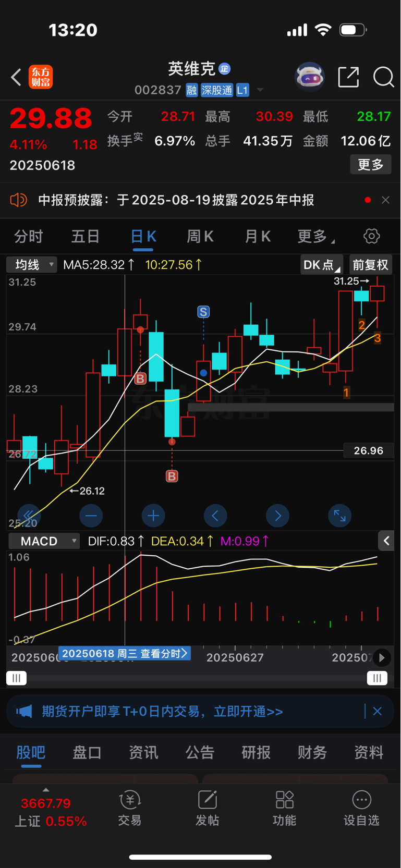The width and height of the screenshot is (401, 868).
Task: Advance the timeline with play arrow
Action: click(382, 658)
